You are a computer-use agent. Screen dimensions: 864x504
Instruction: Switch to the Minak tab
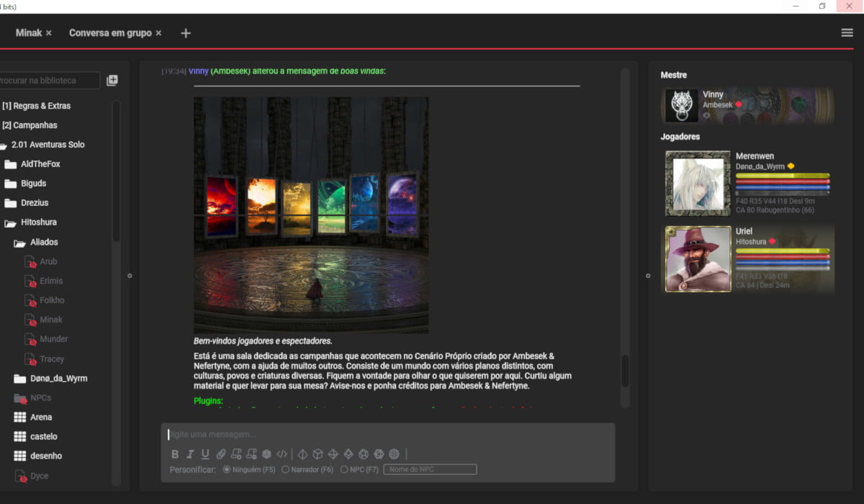point(28,33)
